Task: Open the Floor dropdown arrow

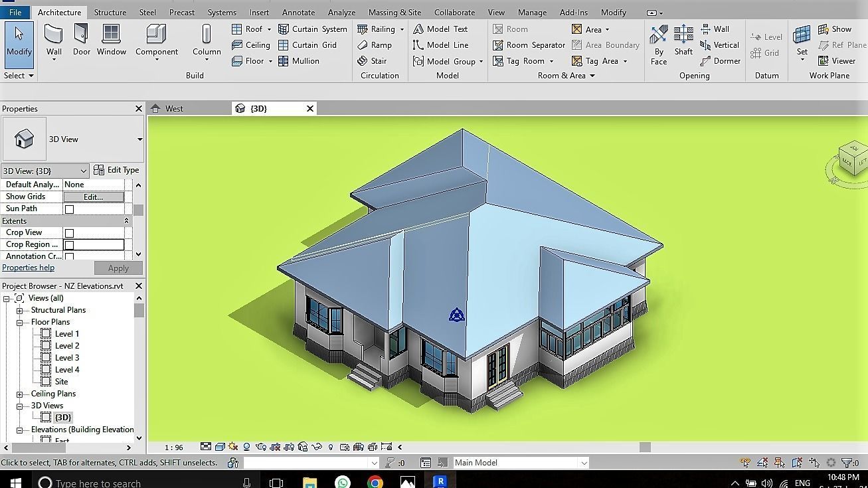Action: click(x=270, y=61)
